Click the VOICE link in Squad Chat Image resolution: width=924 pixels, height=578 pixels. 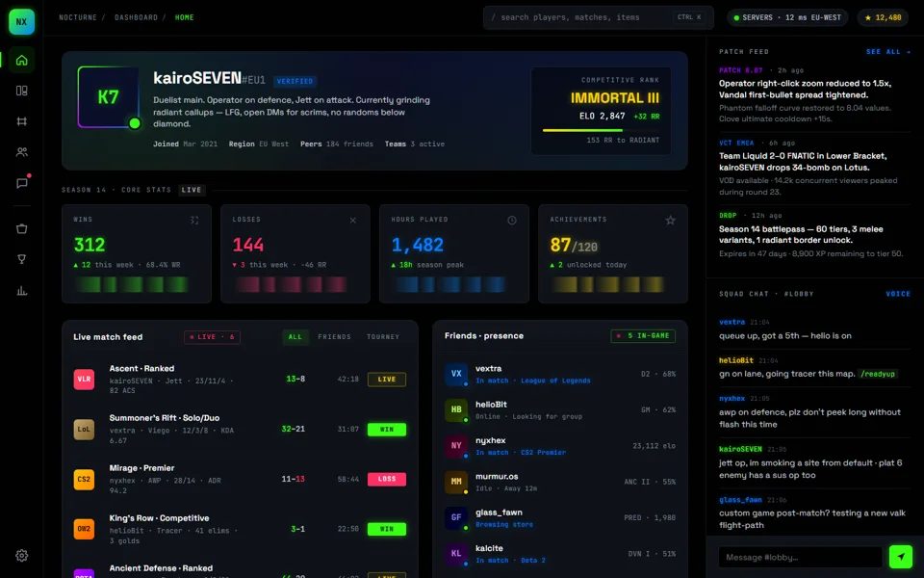[x=898, y=294]
